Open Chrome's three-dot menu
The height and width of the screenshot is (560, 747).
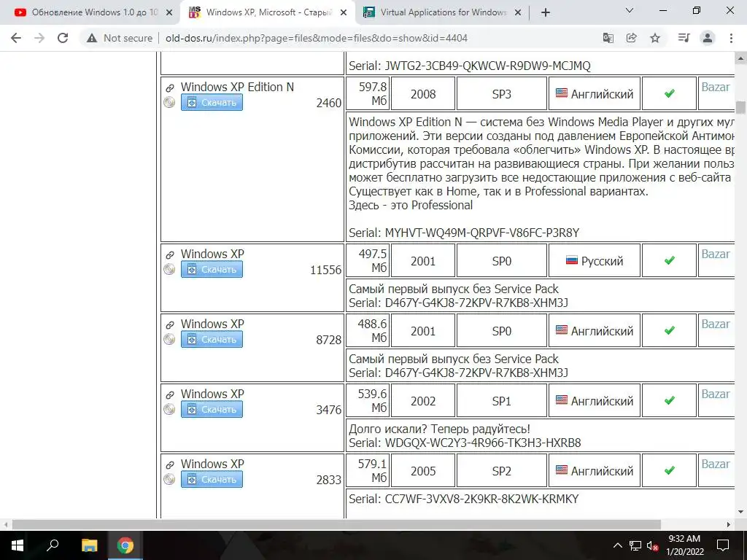(x=731, y=38)
